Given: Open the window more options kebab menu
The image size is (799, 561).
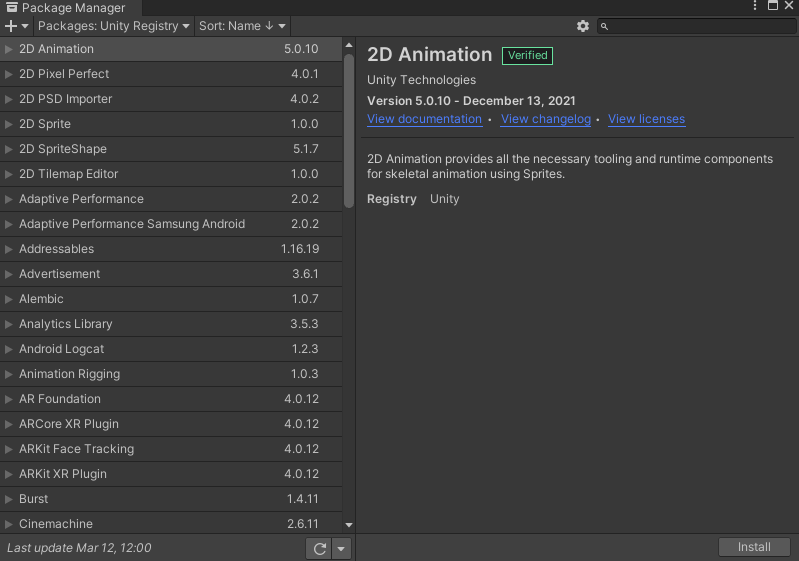Looking at the screenshot, I should click(755, 6).
